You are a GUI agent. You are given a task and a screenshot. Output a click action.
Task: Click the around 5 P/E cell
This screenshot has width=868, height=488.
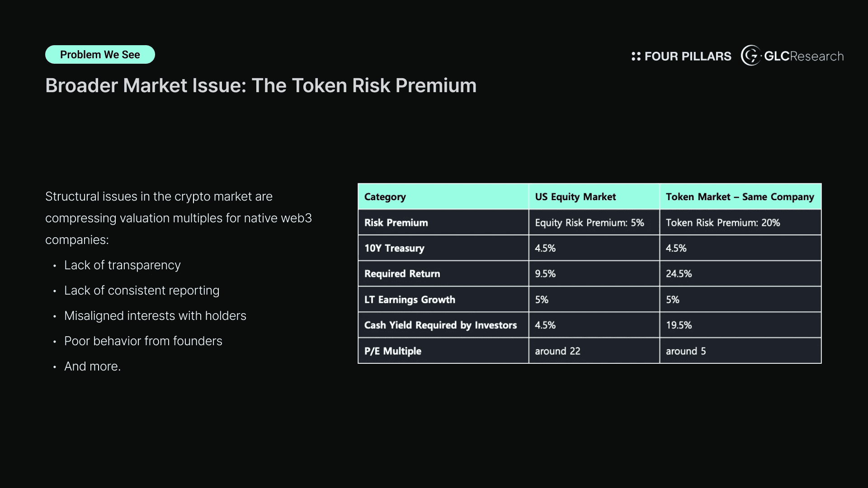pos(741,351)
